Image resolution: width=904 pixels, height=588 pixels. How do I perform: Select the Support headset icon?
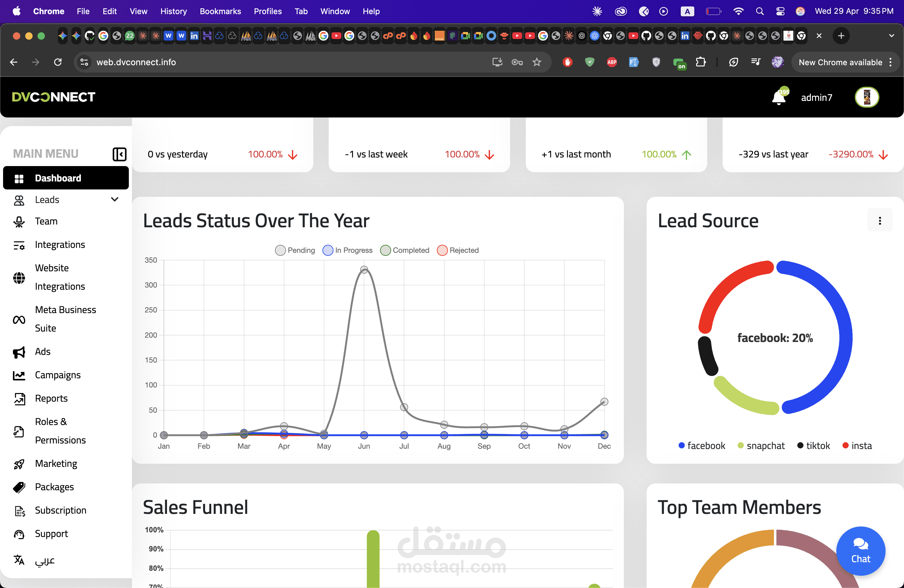pos(19,534)
